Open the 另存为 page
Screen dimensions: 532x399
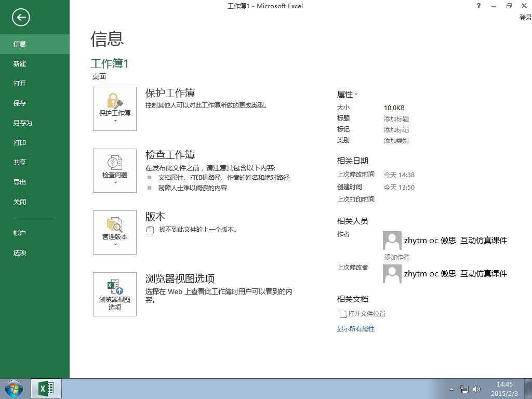[x=35, y=123]
